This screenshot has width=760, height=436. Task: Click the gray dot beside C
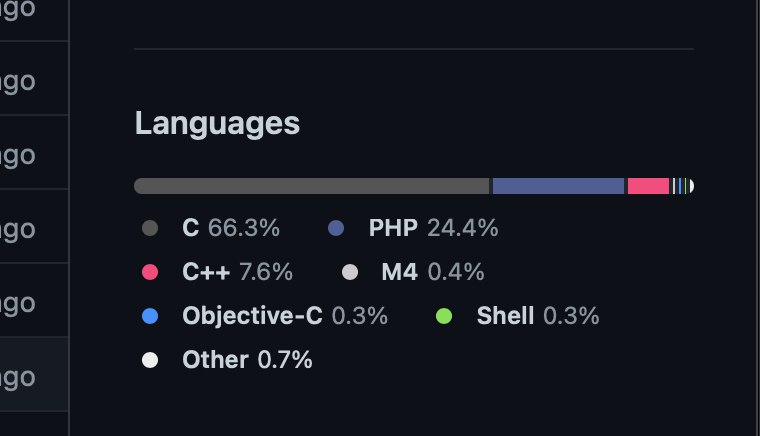(150, 228)
